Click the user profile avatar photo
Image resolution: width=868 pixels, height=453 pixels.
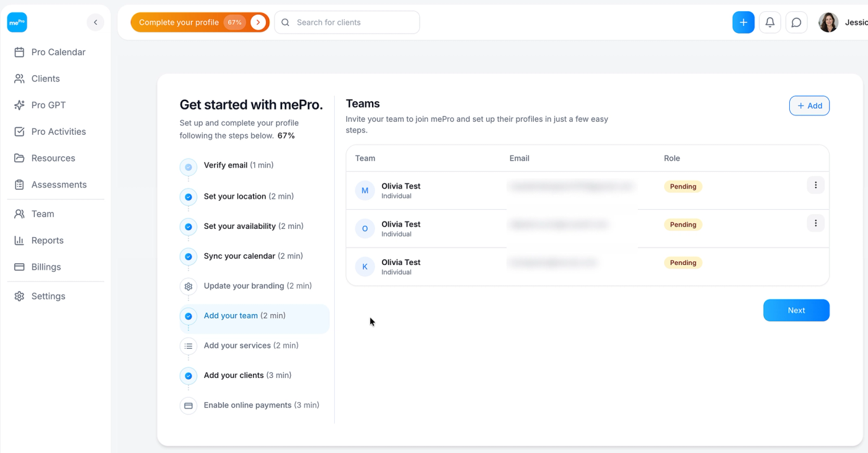coord(828,22)
